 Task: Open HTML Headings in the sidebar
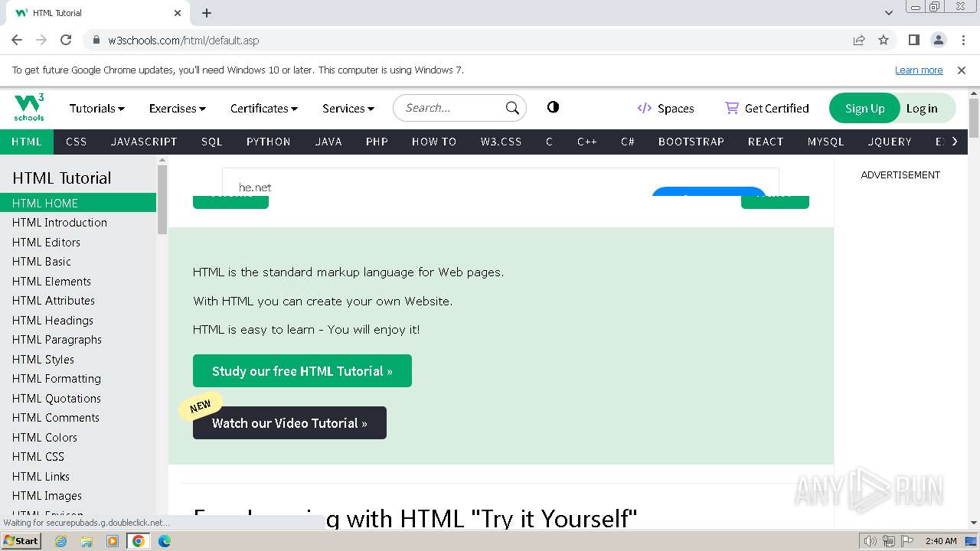[78, 320]
